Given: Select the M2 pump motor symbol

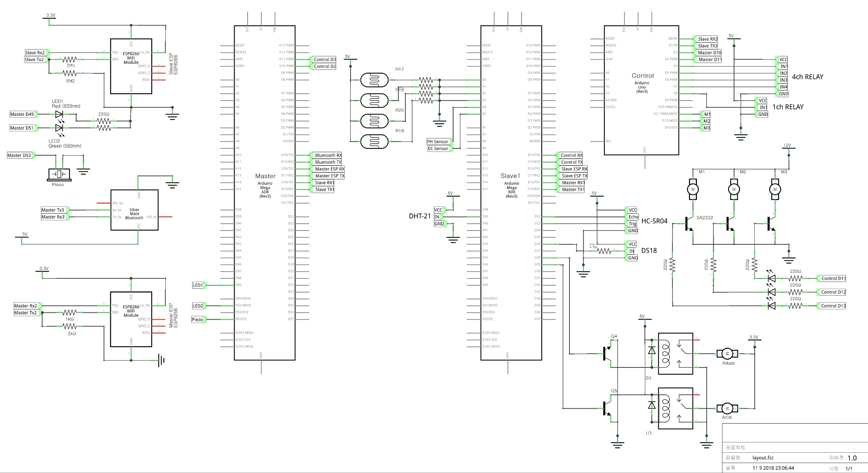Looking at the screenshot, I should (734, 189).
